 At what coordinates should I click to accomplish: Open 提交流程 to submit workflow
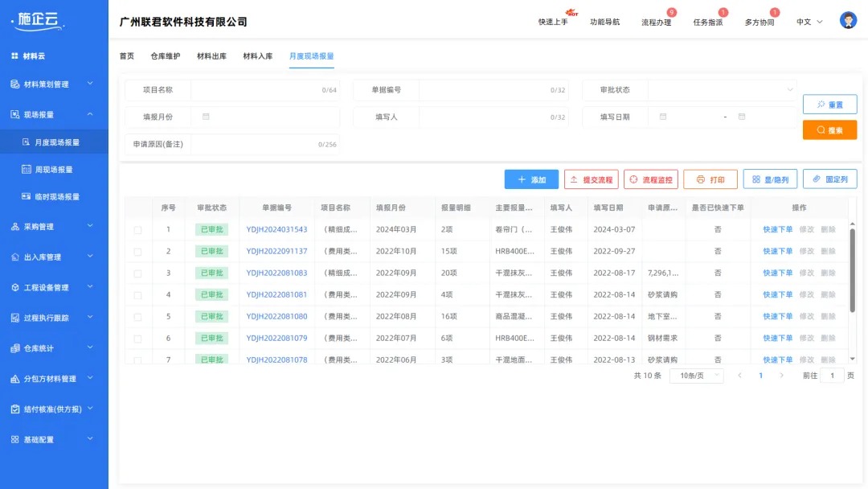[589, 179]
